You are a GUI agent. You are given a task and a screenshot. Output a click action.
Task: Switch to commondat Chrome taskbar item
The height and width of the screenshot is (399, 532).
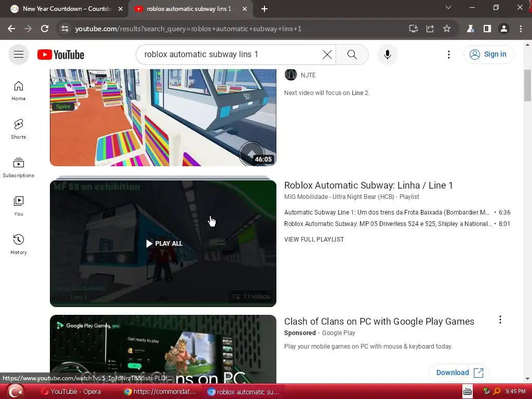click(x=160, y=392)
